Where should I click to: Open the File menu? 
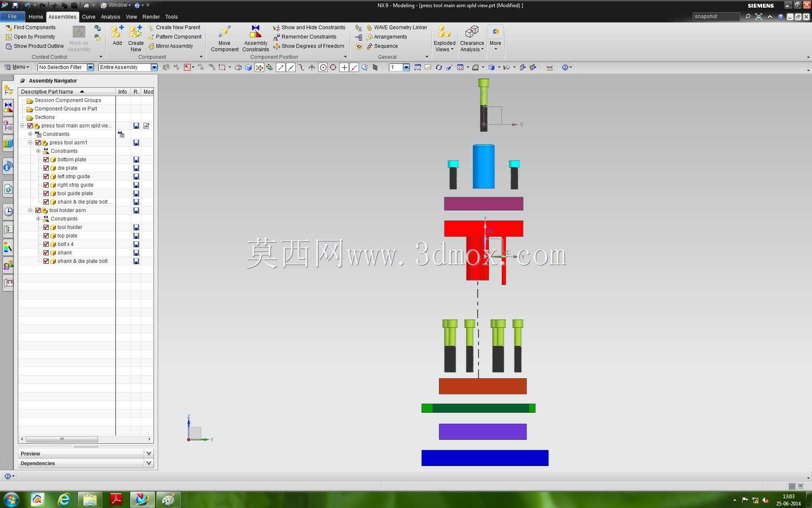tap(12, 17)
